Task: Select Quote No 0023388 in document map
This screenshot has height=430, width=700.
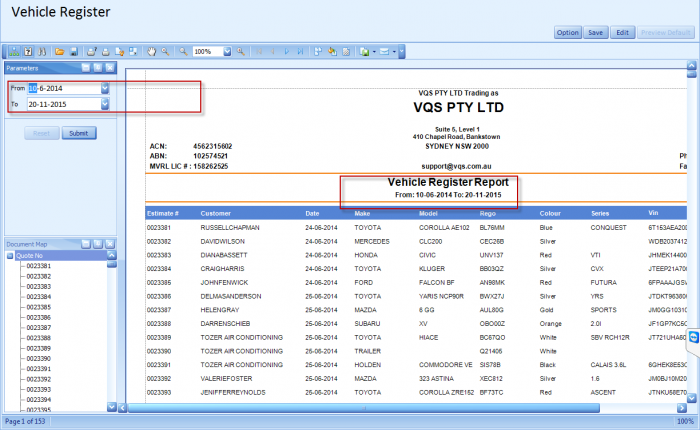Action: click(39, 338)
